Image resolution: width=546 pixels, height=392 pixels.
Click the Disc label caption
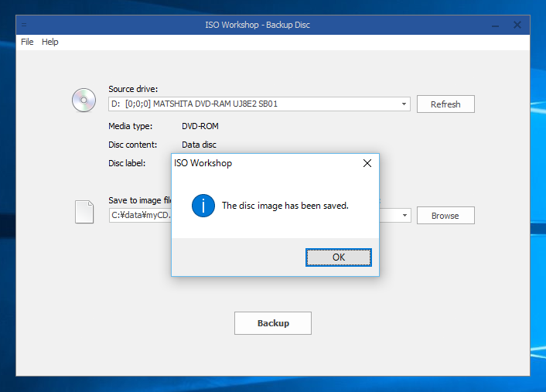(127, 163)
